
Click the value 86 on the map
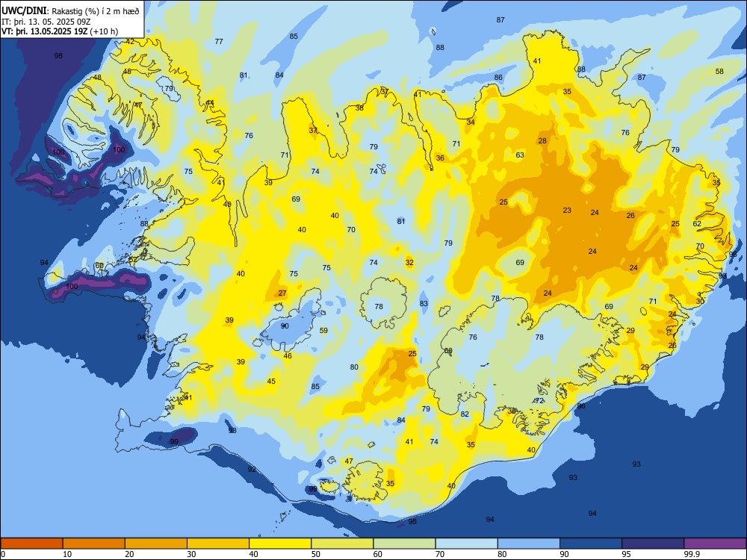[x=498, y=77]
